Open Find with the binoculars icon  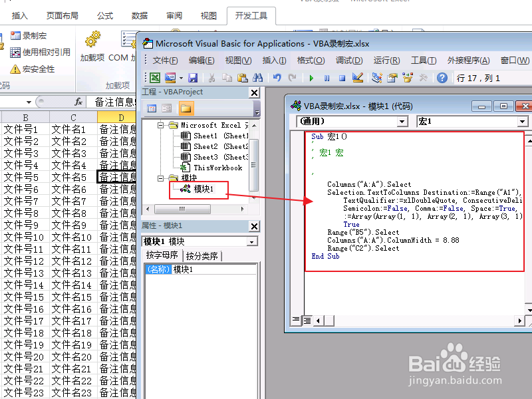(x=258, y=78)
